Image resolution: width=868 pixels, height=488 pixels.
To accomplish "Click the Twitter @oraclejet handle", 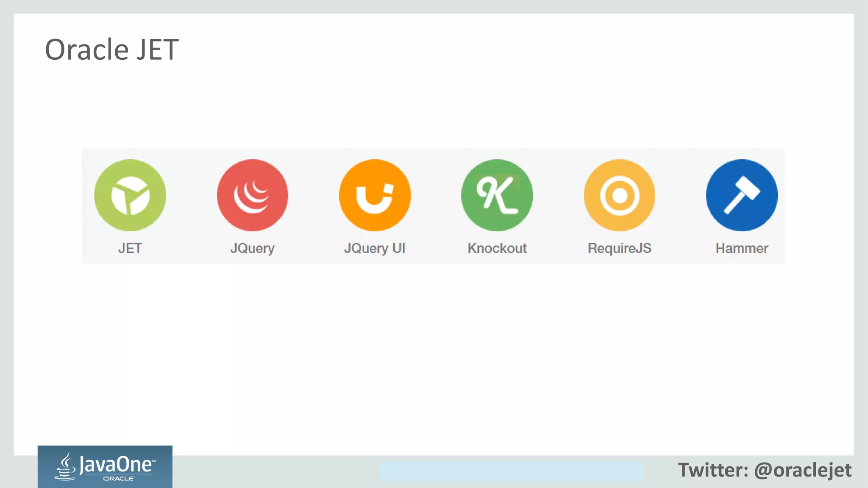I will 765,470.
